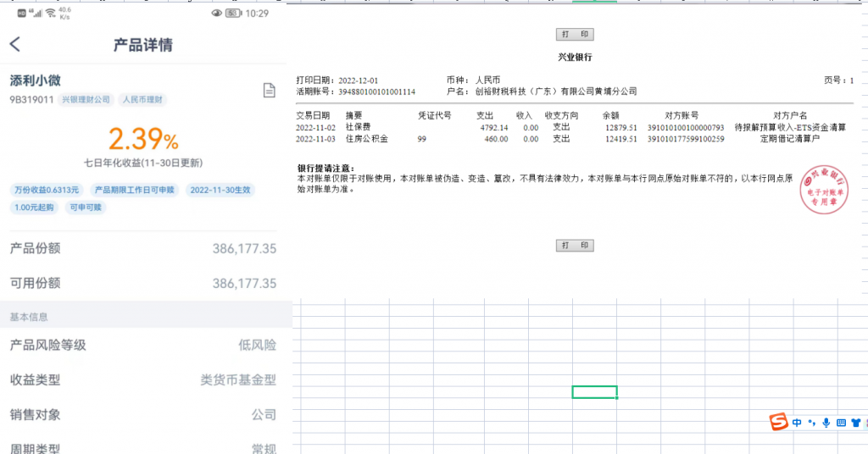Click counterparty account 391010100100000793
The image size is (868, 454).
coord(685,128)
